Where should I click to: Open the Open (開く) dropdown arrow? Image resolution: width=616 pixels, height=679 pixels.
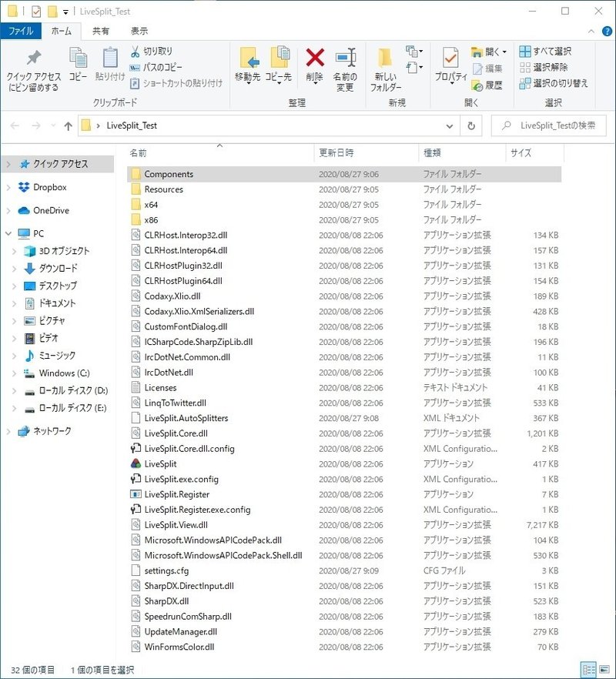(504, 52)
